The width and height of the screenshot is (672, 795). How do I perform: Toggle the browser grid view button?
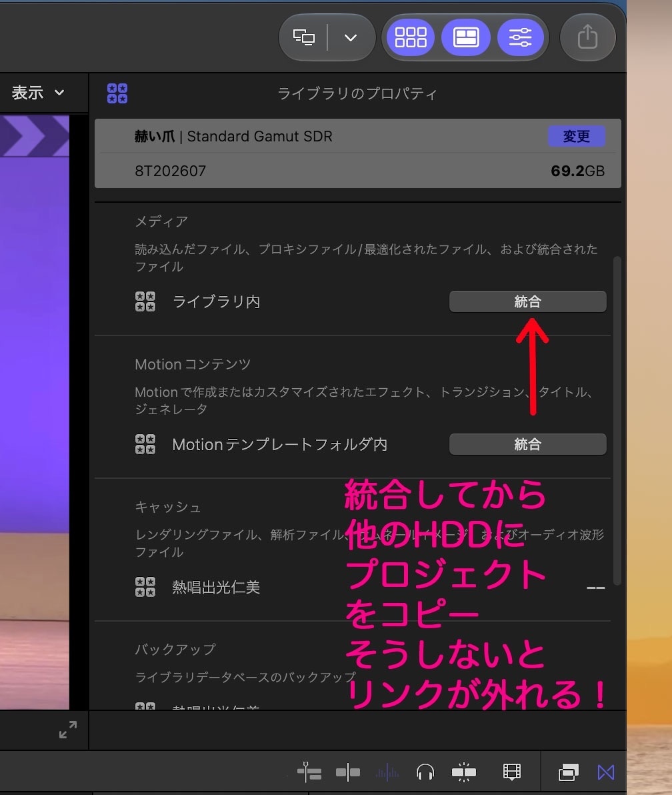[x=411, y=37]
